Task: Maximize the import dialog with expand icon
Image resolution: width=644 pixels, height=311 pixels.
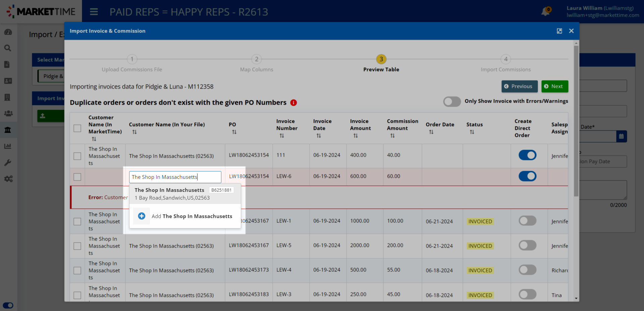Action: [559, 31]
